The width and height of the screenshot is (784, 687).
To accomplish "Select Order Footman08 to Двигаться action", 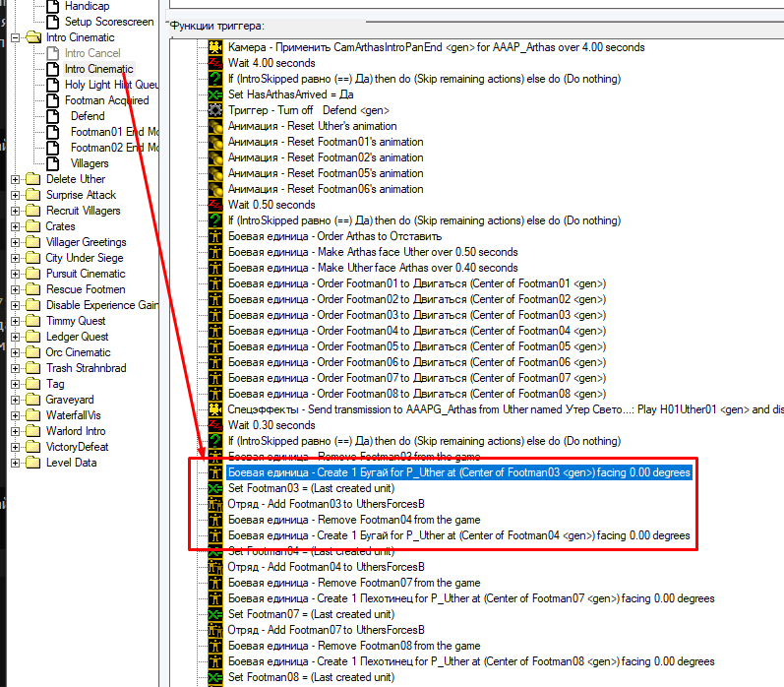I will (x=417, y=394).
